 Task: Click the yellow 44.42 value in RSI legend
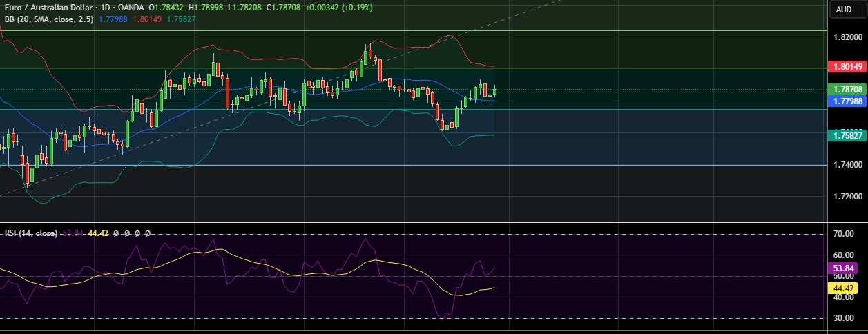(x=100, y=233)
